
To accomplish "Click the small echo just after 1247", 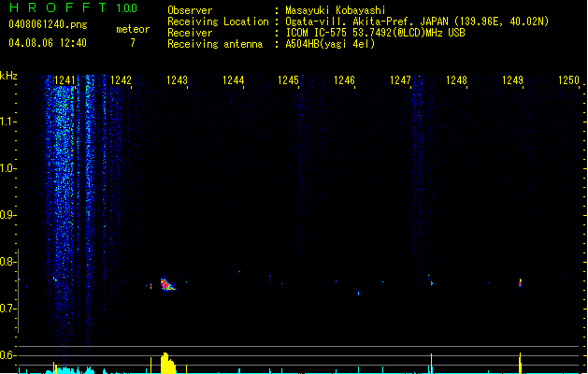I will 432,283.
